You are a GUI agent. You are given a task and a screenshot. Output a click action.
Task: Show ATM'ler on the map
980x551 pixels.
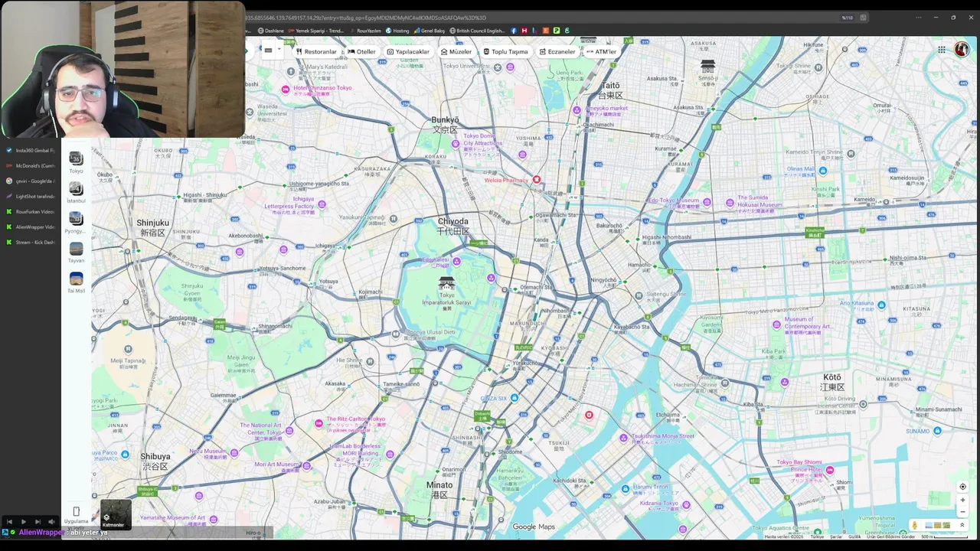pos(601,52)
